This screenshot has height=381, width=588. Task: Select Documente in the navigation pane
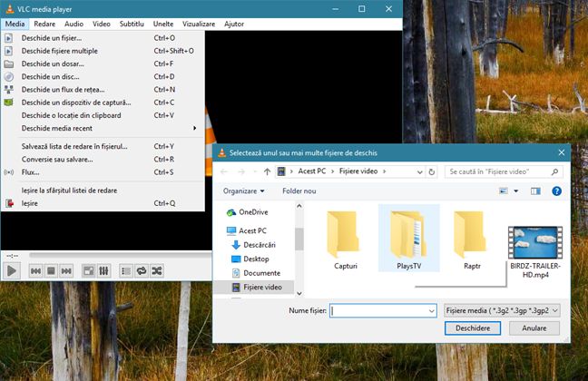(256, 273)
